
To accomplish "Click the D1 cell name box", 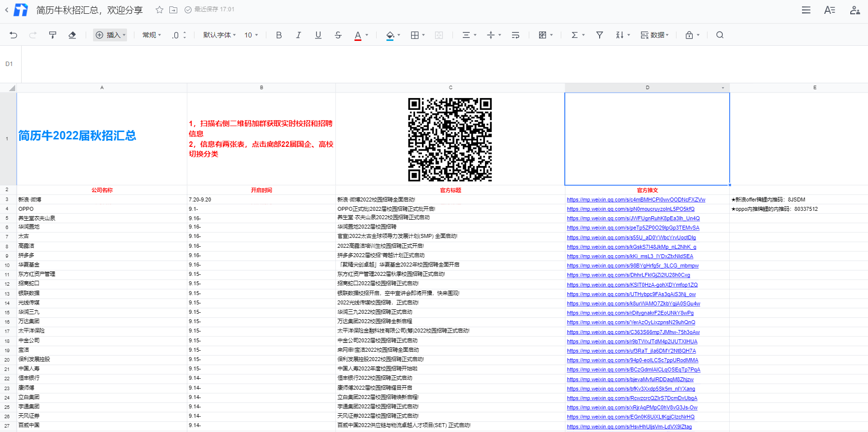I will tap(9, 64).
